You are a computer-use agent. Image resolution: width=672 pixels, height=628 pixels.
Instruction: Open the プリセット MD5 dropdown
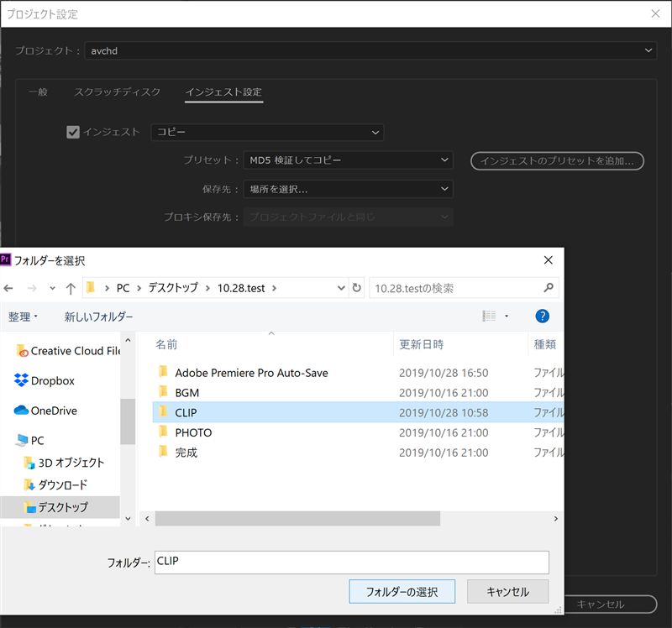349,160
